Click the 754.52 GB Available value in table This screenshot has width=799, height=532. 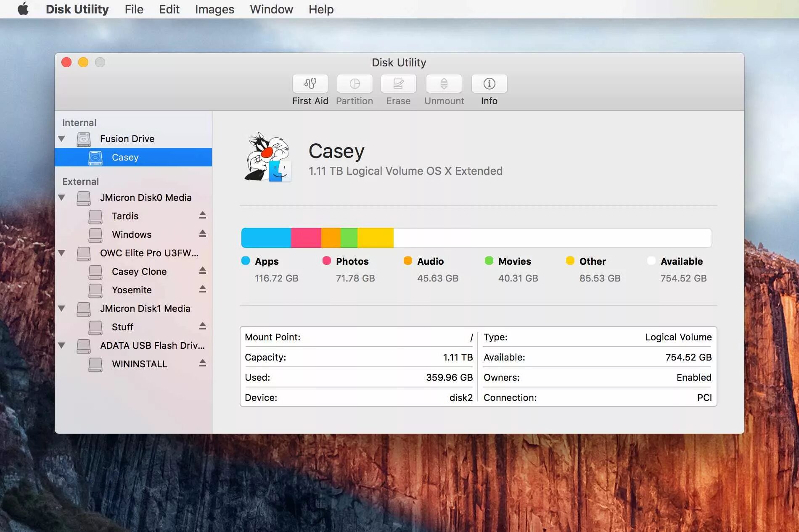coord(688,357)
